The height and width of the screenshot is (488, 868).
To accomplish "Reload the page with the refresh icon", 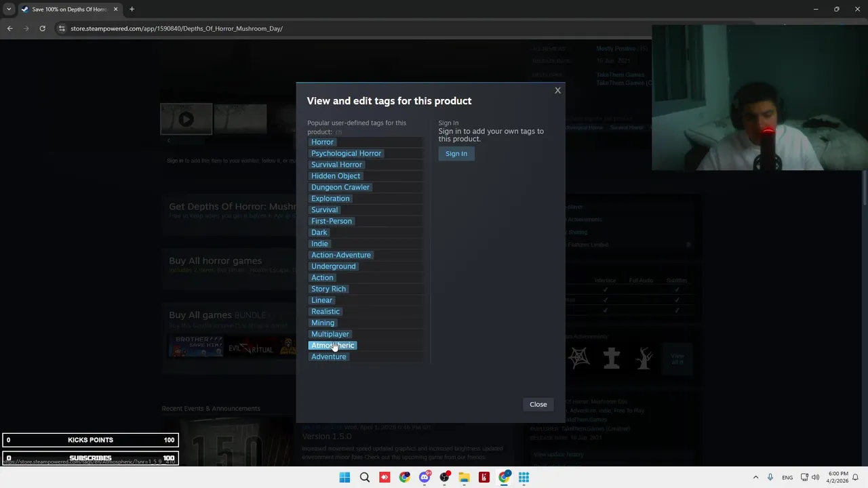I will (x=42, y=28).
